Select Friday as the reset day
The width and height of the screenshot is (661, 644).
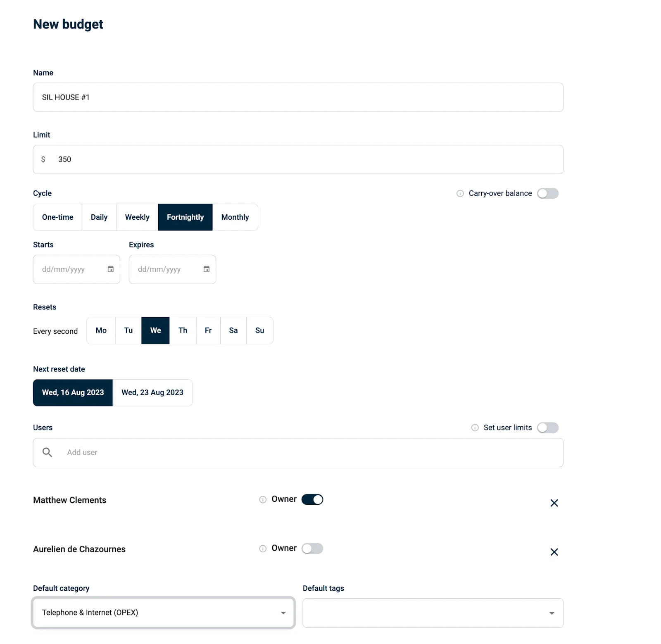pyautogui.click(x=208, y=330)
